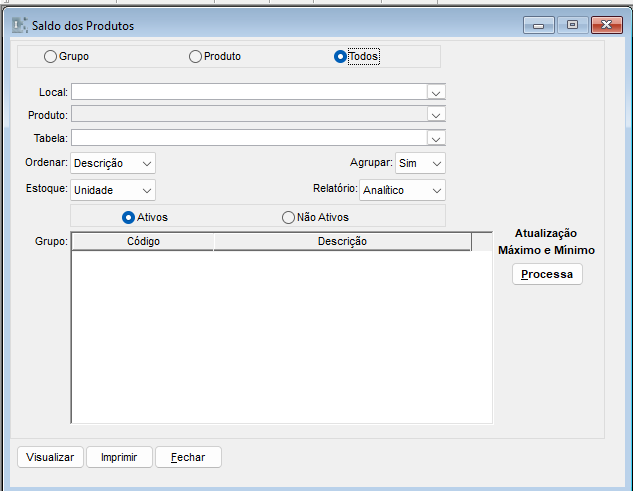Switch to the Não Ativos option
This screenshot has width=633, height=491.
[289, 217]
